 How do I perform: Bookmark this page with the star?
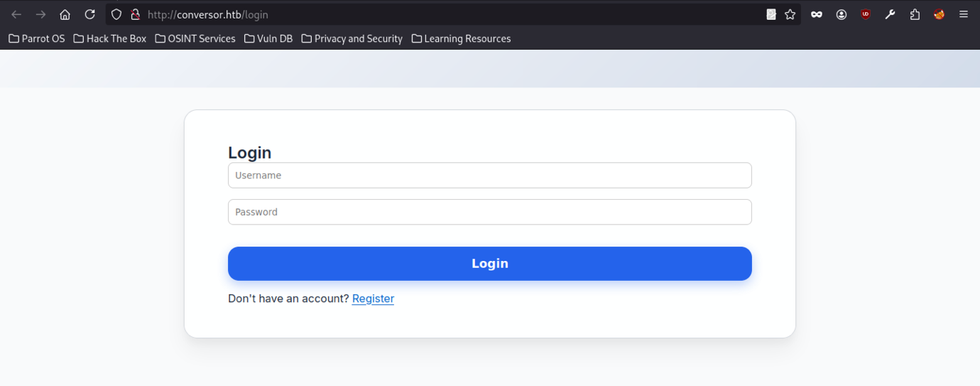(790, 14)
